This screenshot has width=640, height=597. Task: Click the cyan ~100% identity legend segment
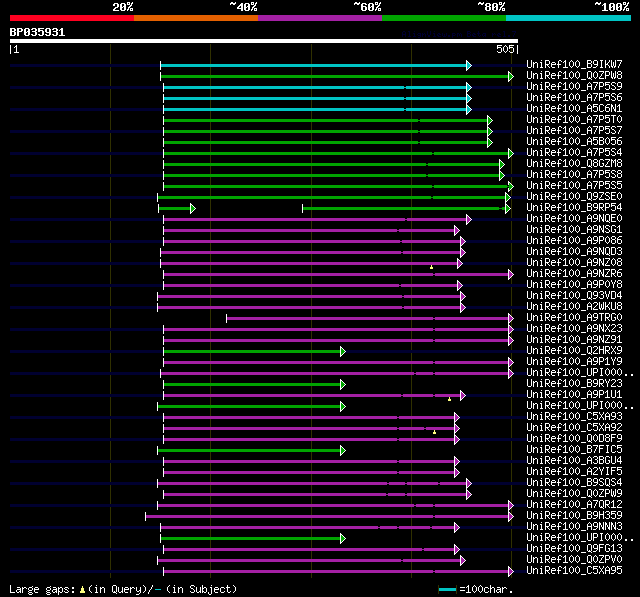click(569, 18)
